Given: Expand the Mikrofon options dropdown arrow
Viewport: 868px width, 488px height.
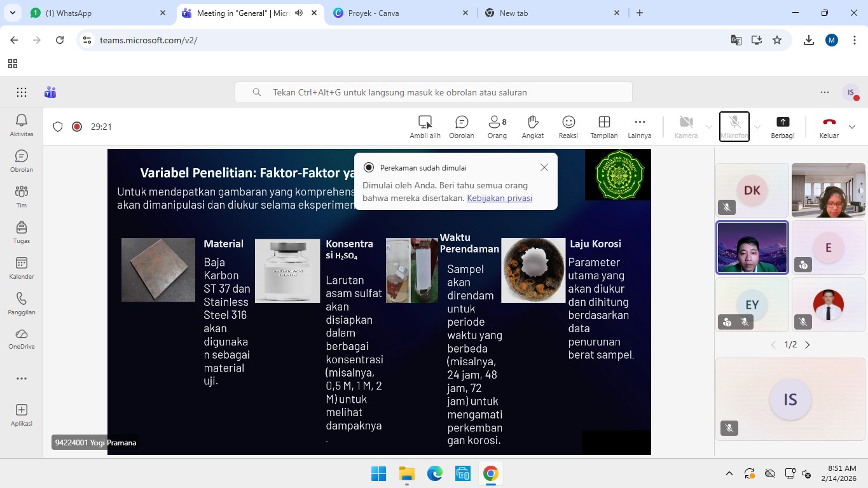Looking at the screenshot, I should pos(757,127).
